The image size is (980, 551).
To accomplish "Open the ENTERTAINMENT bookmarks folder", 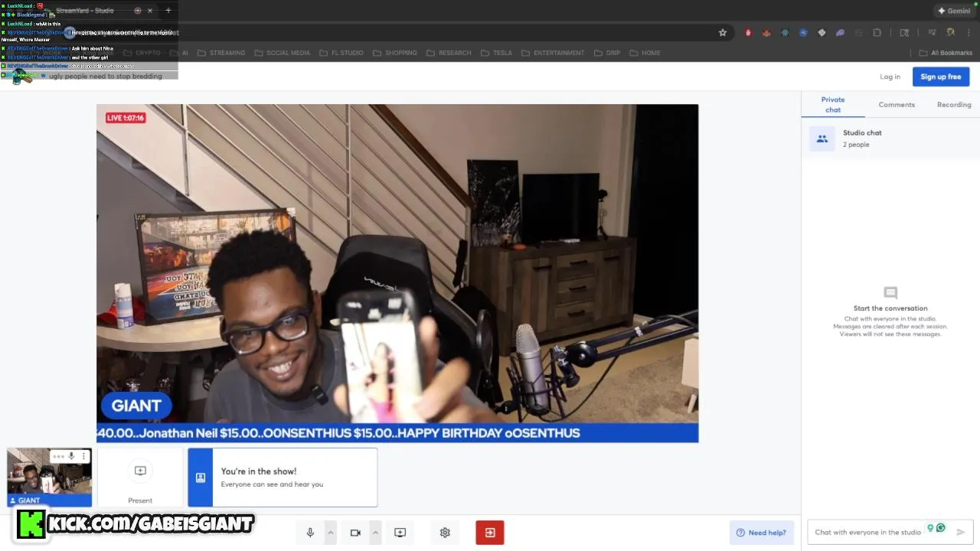I will (552, 53).
